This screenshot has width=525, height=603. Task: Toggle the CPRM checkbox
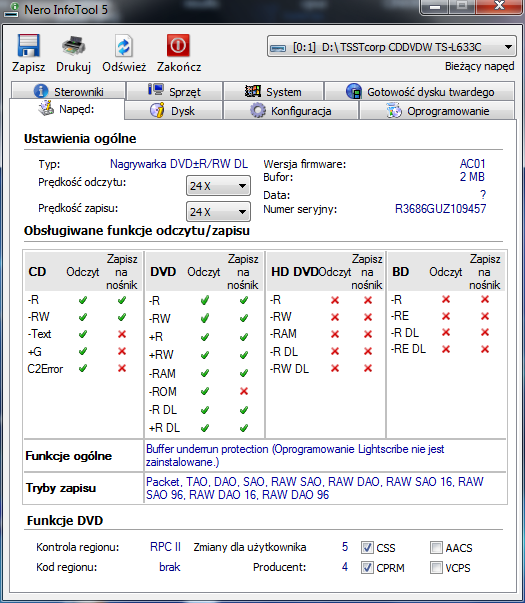click(367, 567)
